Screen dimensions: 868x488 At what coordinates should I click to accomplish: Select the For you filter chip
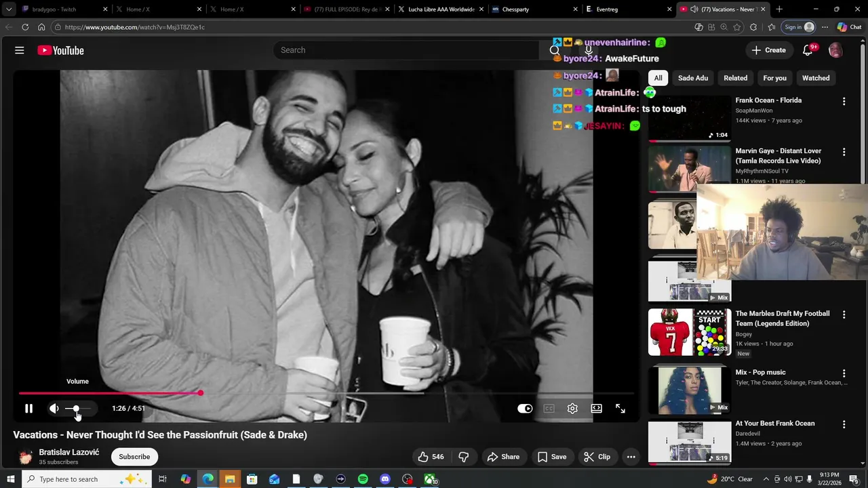tap(774, 78)
